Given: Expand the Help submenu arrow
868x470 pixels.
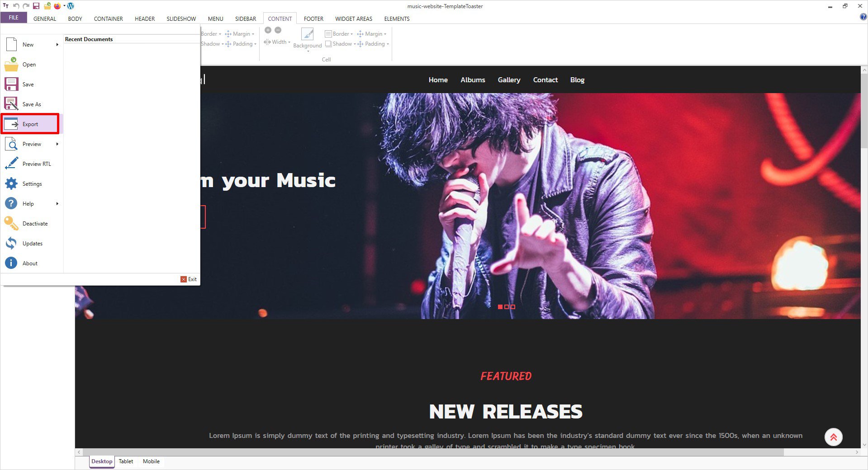Looking at the screenshot, I should pos(57,204).
